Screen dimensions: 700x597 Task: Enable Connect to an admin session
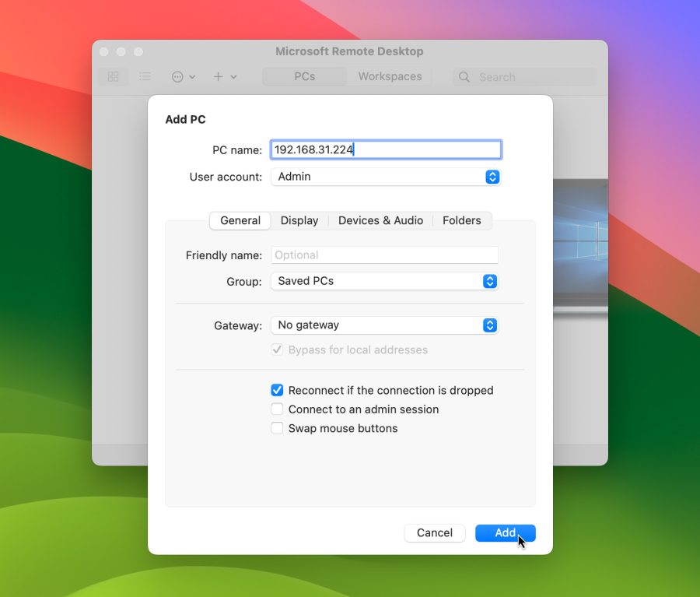click(x=277, y=409)
